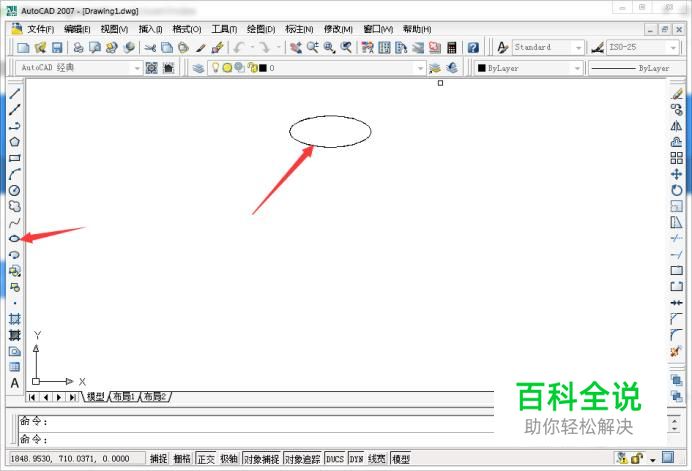The image size is (692, 471).
Task: Toggle 捕捉 snap mode
Action: click(158, 459)
